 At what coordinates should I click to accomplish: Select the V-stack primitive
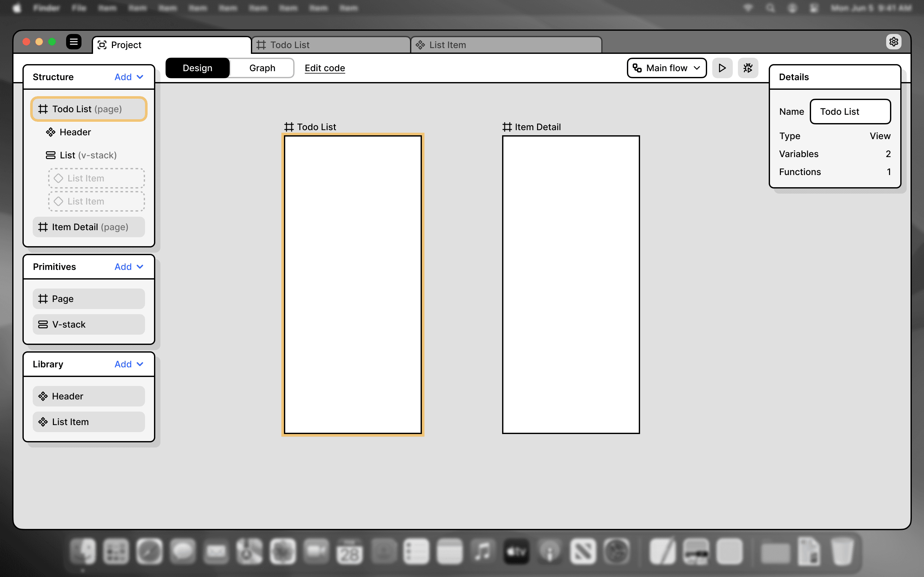[89, 324]
